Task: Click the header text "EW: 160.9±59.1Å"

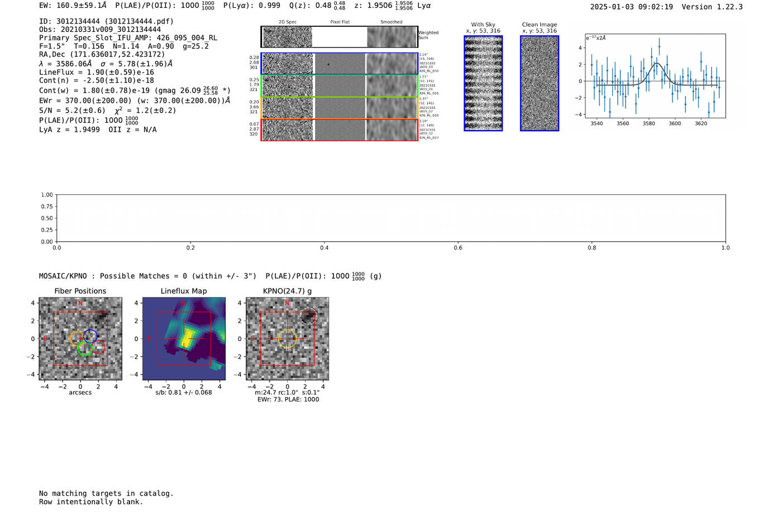Action: [73, 6]
